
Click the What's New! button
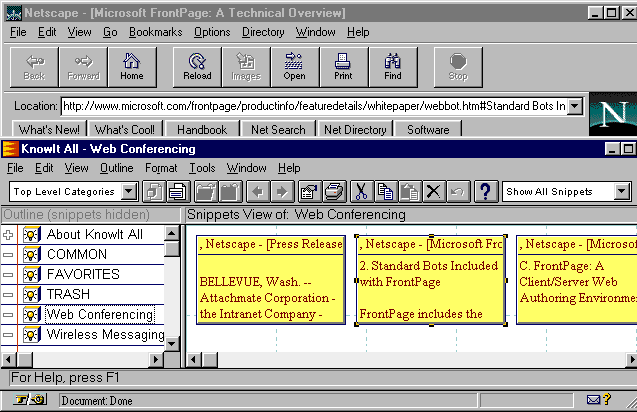pos(49,130)
